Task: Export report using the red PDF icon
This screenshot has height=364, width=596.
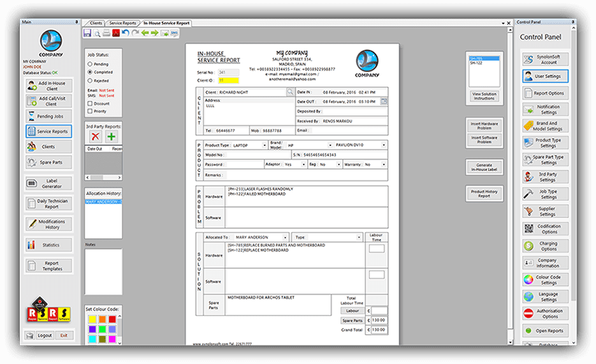Action: pyautogui.click(x=116, y=33)
